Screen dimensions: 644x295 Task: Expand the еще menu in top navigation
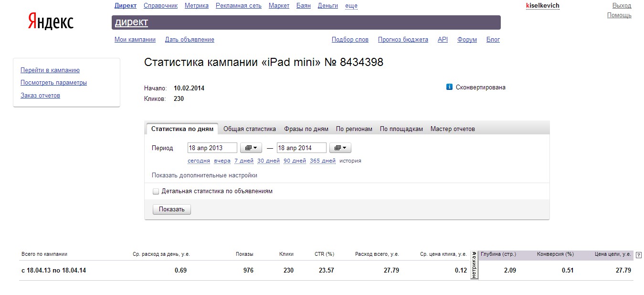click(x=351, y=6)
